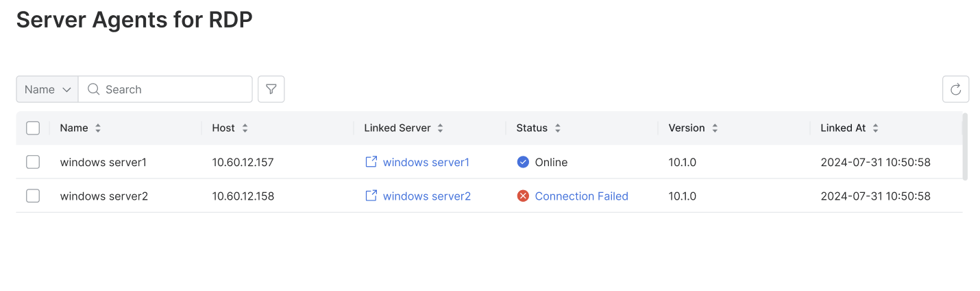Image resolution: width=980 pixels, height=291 pixels.
Task: Sort the table by Name column arrows
Action: [98, 128]
